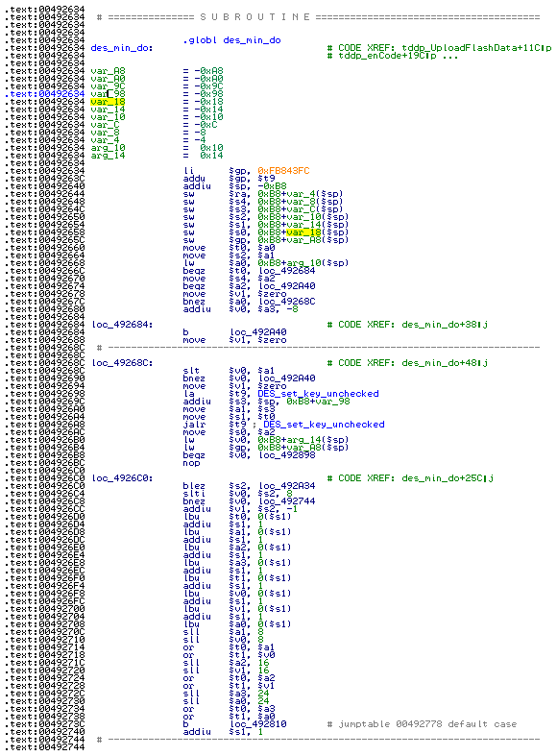Click DES_set_key_unchecked in the jalr comment
This screenshot has height=756, width=557.
pyautogui.click(x=324, y=425)
